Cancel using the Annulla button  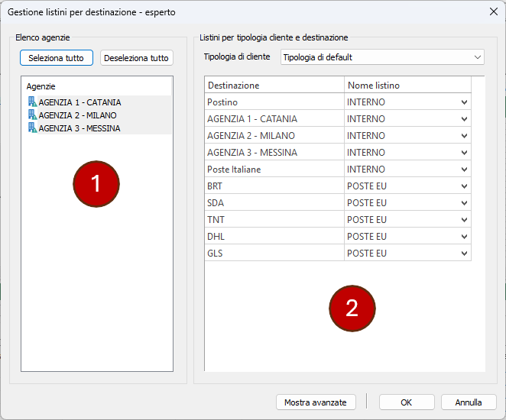[469, 402]
